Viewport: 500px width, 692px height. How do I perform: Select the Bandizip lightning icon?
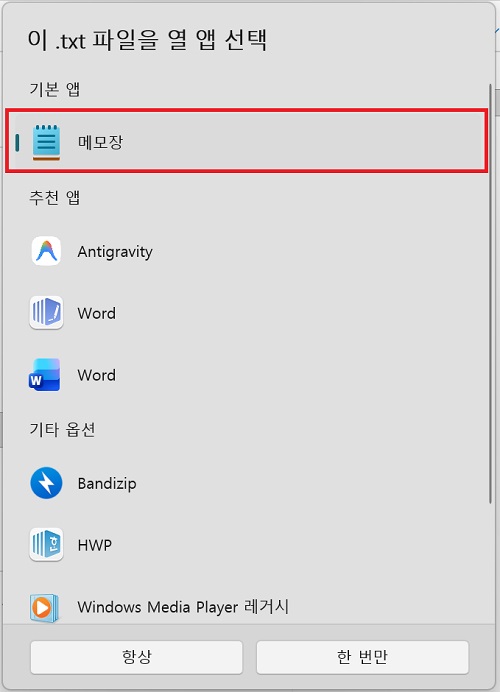[46, 483]
